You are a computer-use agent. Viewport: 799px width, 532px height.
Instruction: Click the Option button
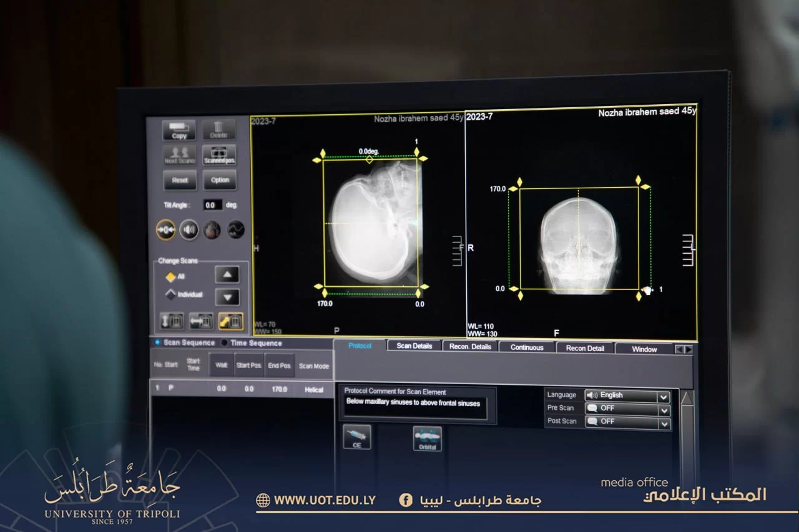click(220, 180)
